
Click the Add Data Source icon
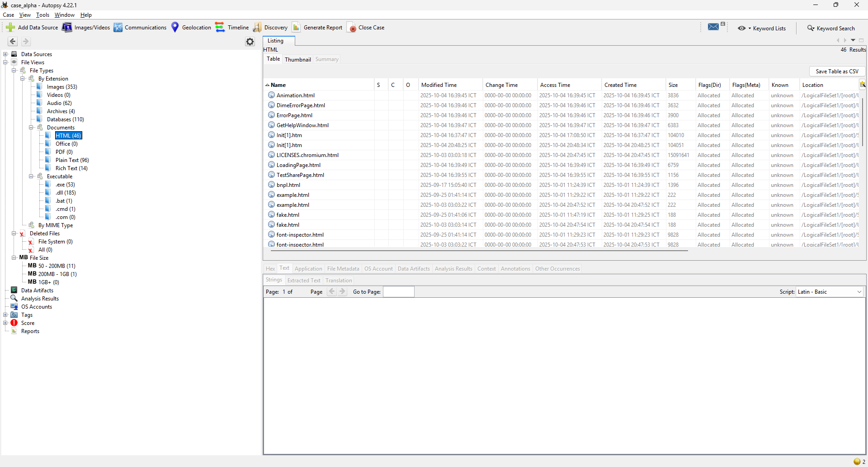[x=10, y=28]
